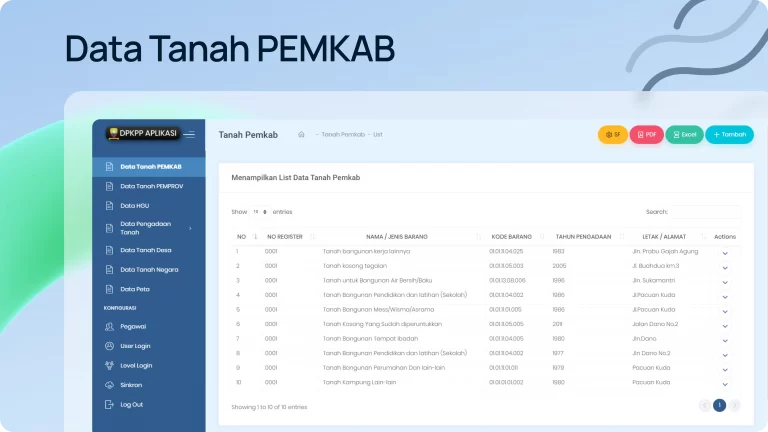The image size is (768, 432).
Task: Open Data HGU menu item
Action: 149,206
